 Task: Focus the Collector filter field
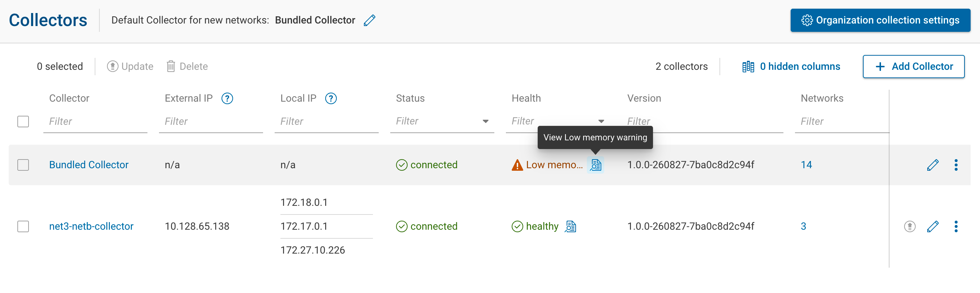pos(95,122)
